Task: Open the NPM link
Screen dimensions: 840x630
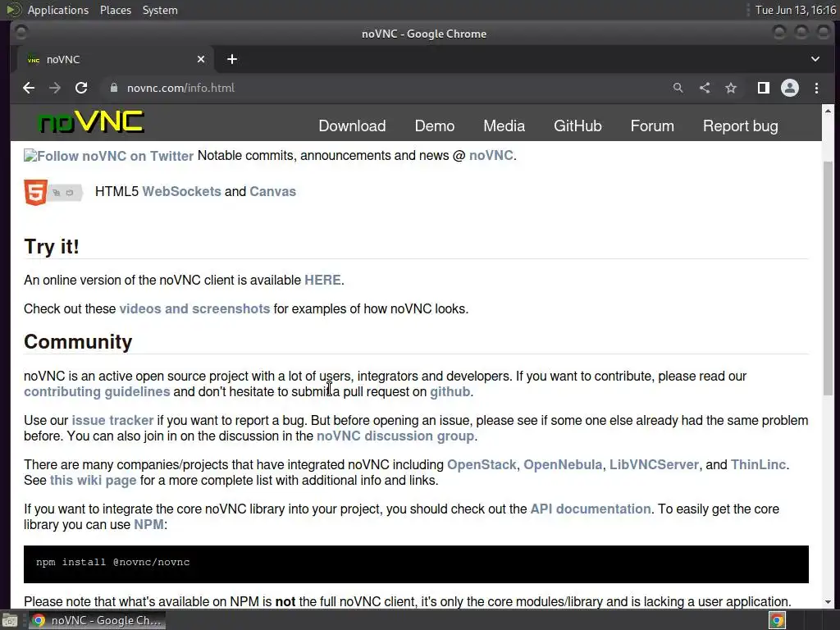Action: [149, 524]
